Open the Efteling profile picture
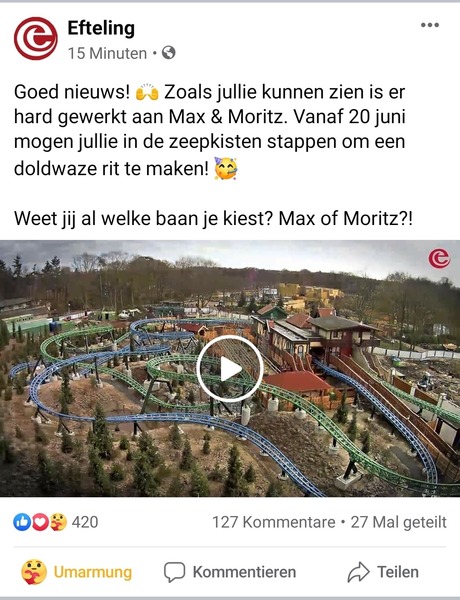 [x=36, y=39]
